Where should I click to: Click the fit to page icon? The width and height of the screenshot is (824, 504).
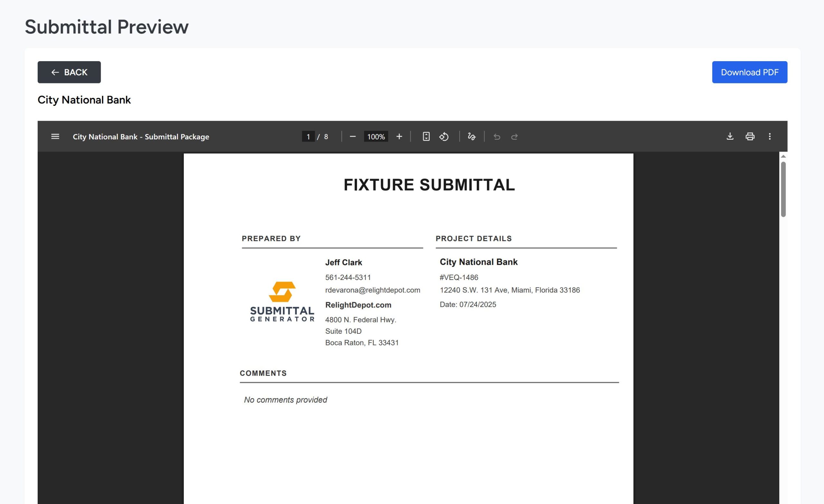(x=426, y=136)
